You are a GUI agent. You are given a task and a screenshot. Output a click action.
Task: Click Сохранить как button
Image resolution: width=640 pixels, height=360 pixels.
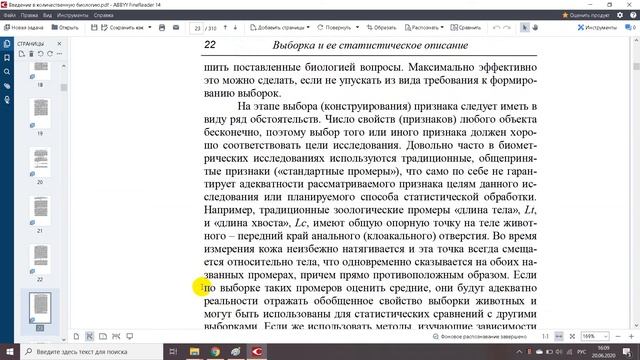(122, 27)
